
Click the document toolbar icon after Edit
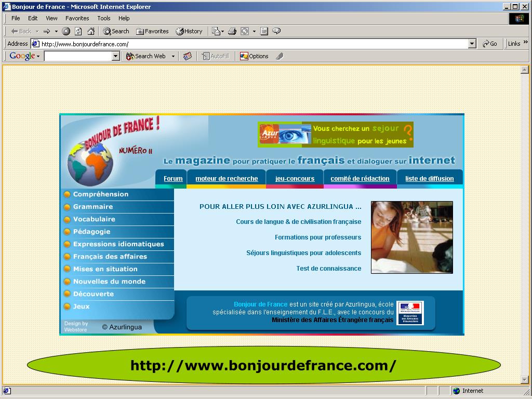264,31
